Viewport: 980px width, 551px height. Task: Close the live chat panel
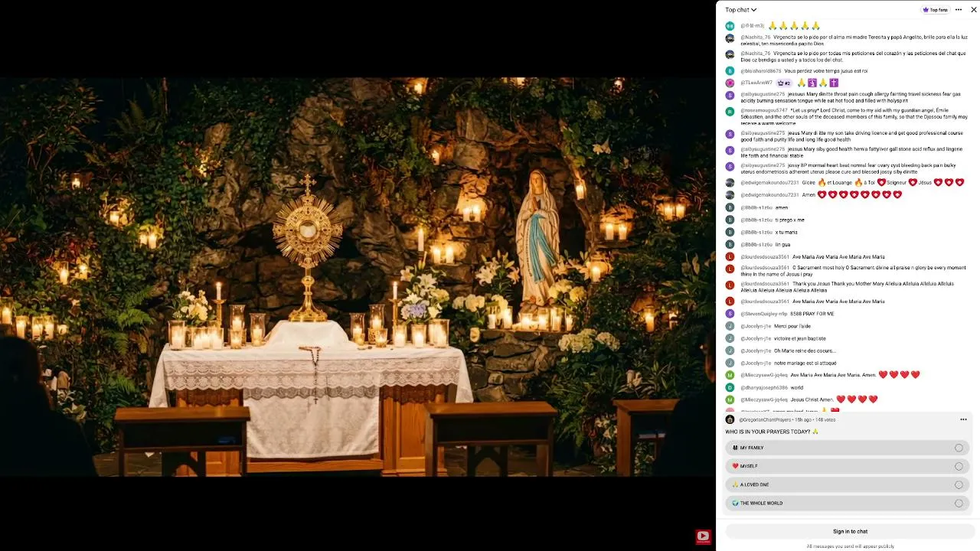point(974,10)
